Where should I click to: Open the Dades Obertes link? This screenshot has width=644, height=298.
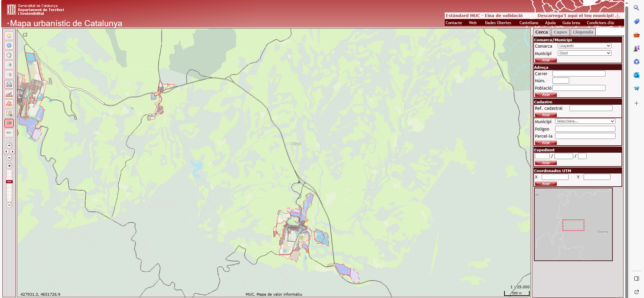(498, 23)
